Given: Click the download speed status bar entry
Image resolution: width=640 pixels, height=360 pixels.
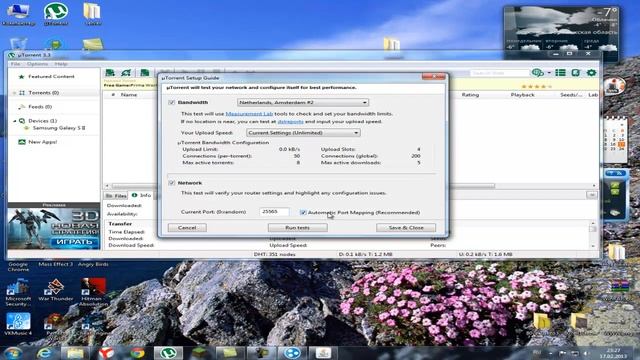Looking at the screenshot, I should (365, 254).
